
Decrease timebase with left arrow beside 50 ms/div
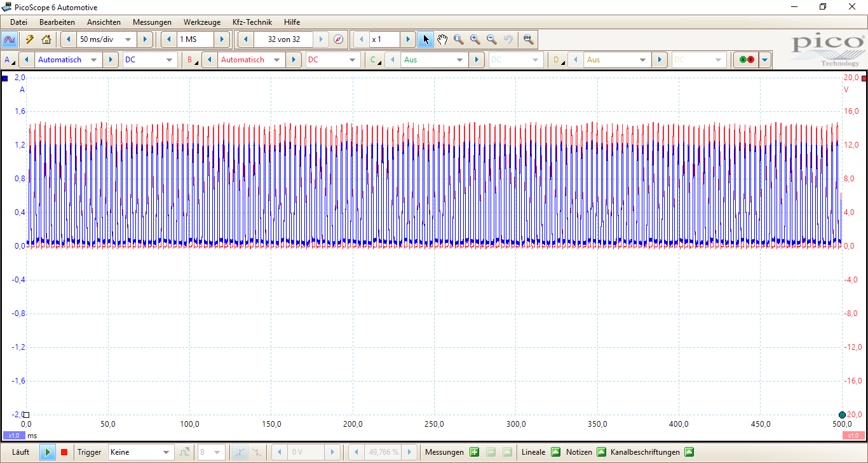(69, 39)
